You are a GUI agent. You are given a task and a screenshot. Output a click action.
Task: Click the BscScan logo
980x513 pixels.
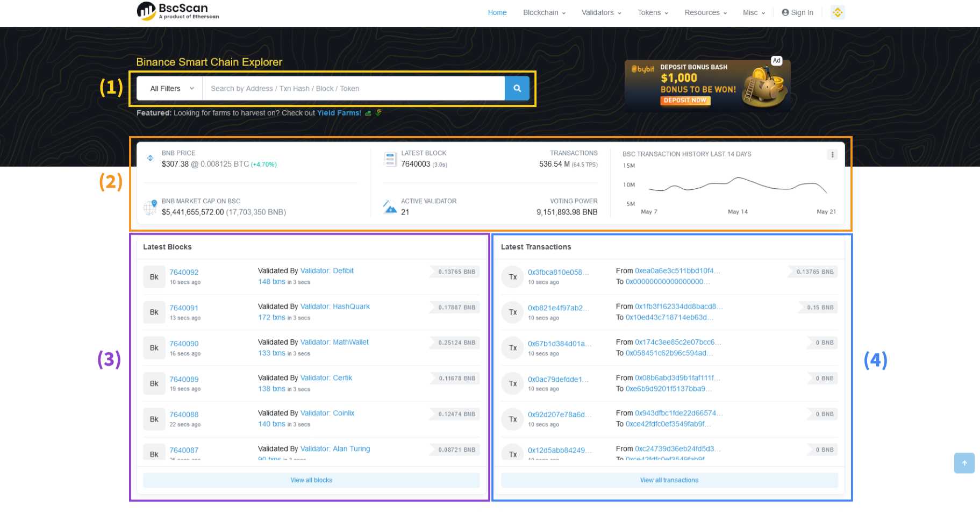point(178,11)
